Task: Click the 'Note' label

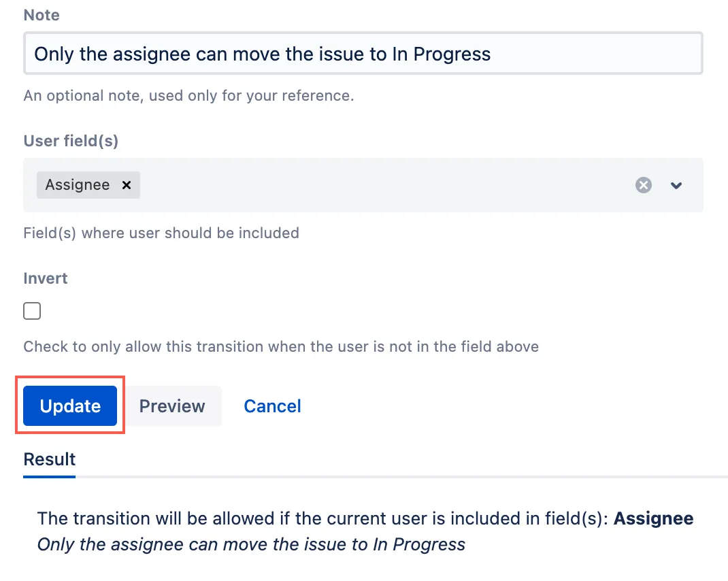Action: tap(42, 15)
